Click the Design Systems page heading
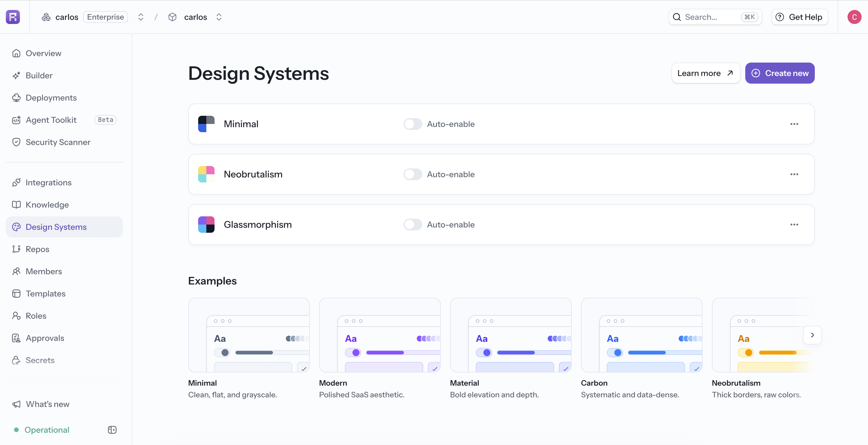This screenshot has height=445, width=868. (258, 73)
